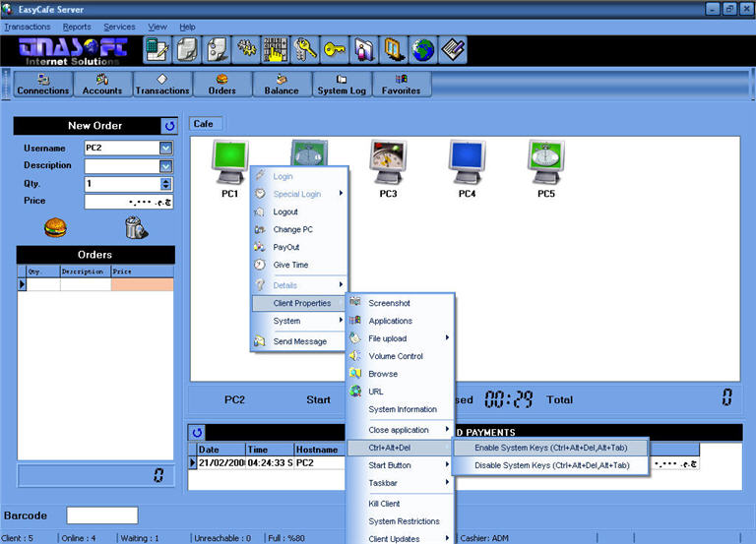Image resolution: width=756 pixels, height=544 pixels.
Task: Select the PC3 computer icon
Action: point(388,163)
